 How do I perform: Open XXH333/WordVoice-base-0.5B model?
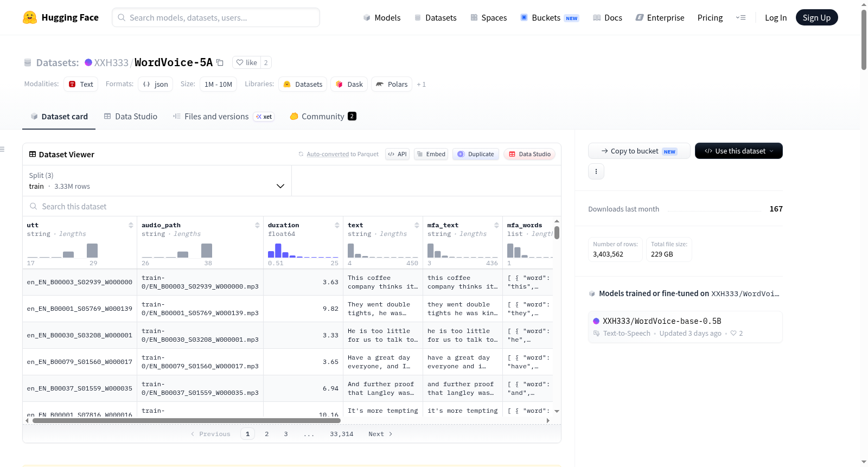(685, 327)
